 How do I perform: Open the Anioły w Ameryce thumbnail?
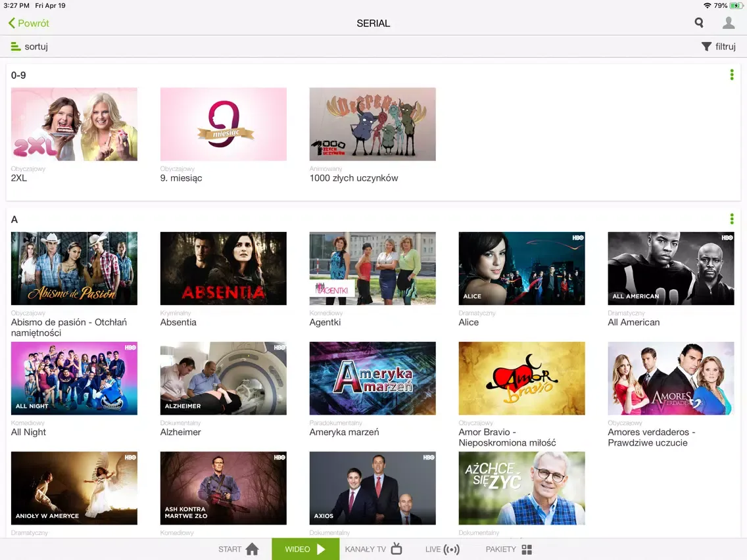tap(74, 488)
